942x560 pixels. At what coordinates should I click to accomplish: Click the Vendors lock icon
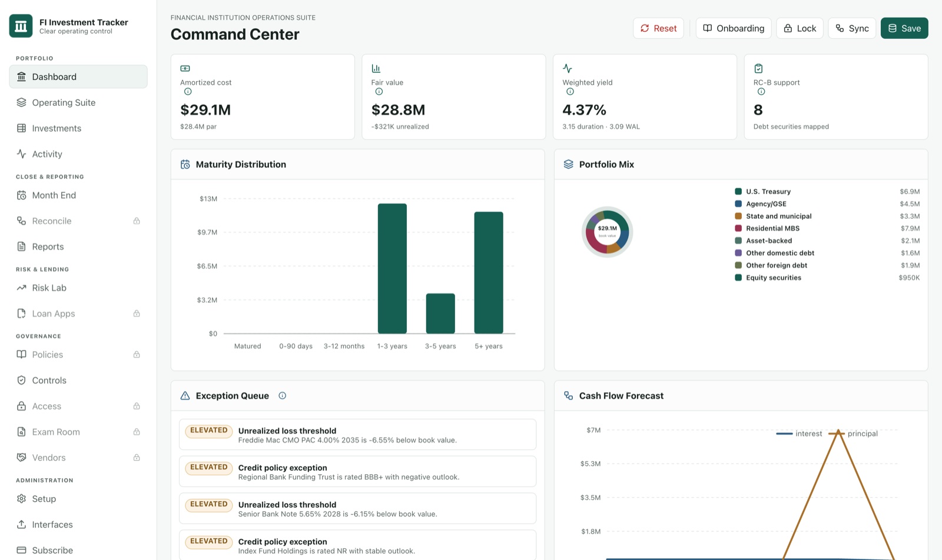pyautogui.click(x=137, y=458)
